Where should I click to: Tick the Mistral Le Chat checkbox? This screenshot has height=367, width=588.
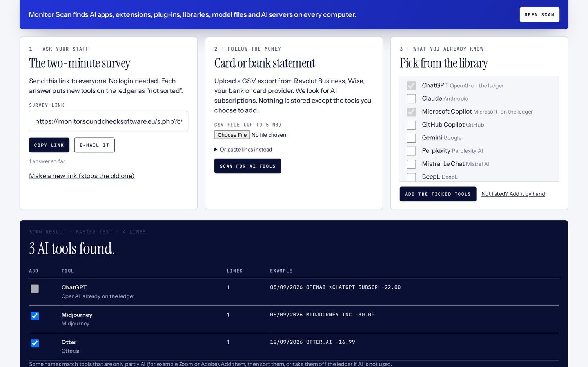411,164
